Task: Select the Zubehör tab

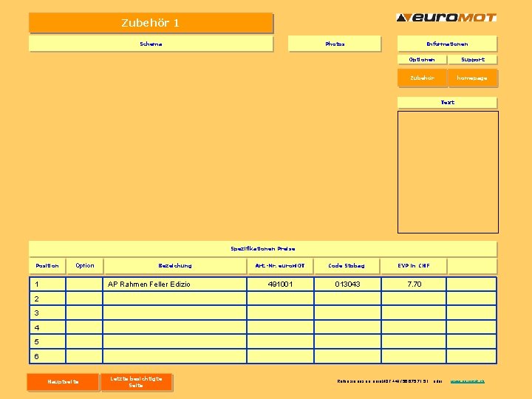Action: pos(422,78)
